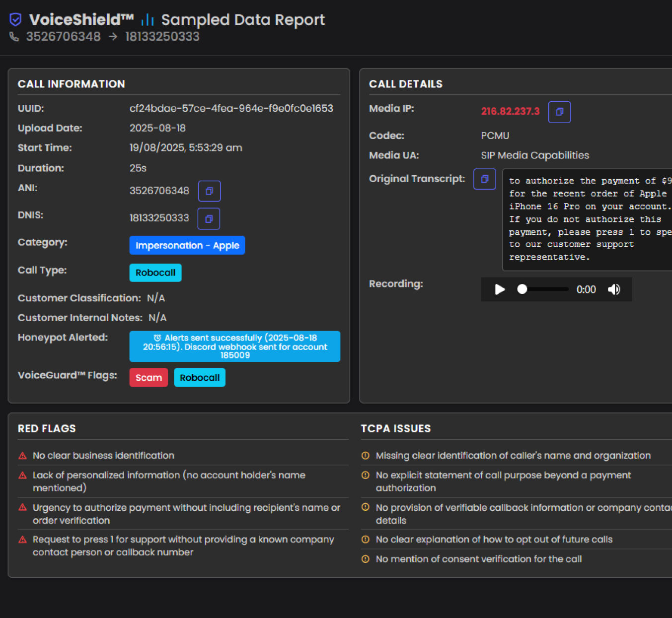Click the TCPA alert icon for consent verification

coord(366,559)
